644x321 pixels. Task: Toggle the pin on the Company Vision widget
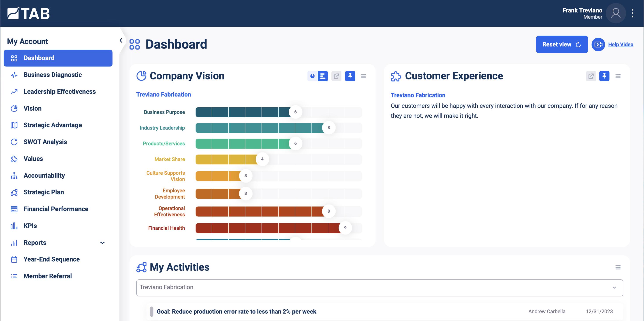(350, 76)
